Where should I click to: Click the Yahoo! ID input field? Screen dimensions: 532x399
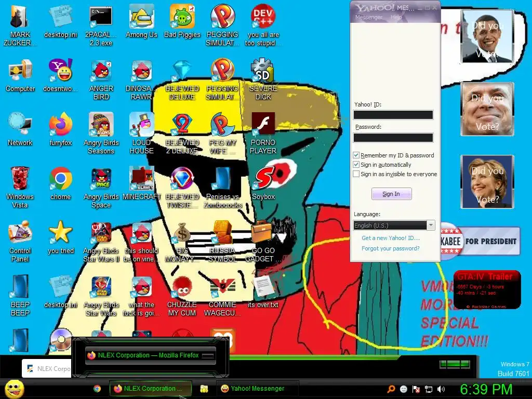(x=393, y=115)
